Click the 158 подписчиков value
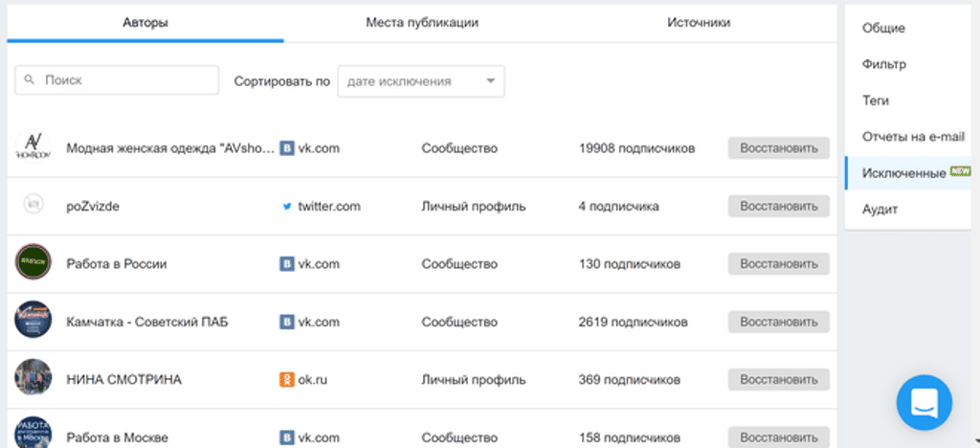The width and height of the screenshot is (980, 448). pyautogui.click(x=630, y=438)
